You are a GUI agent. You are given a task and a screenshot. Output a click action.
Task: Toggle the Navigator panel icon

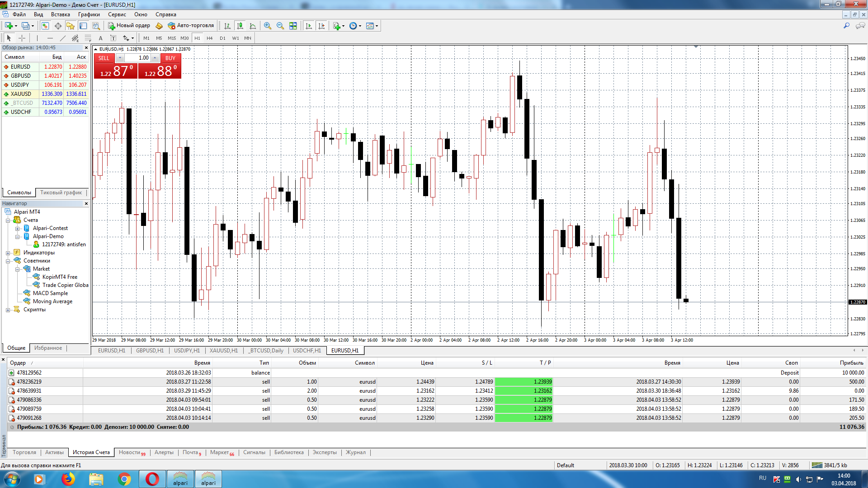click(70, 26)
